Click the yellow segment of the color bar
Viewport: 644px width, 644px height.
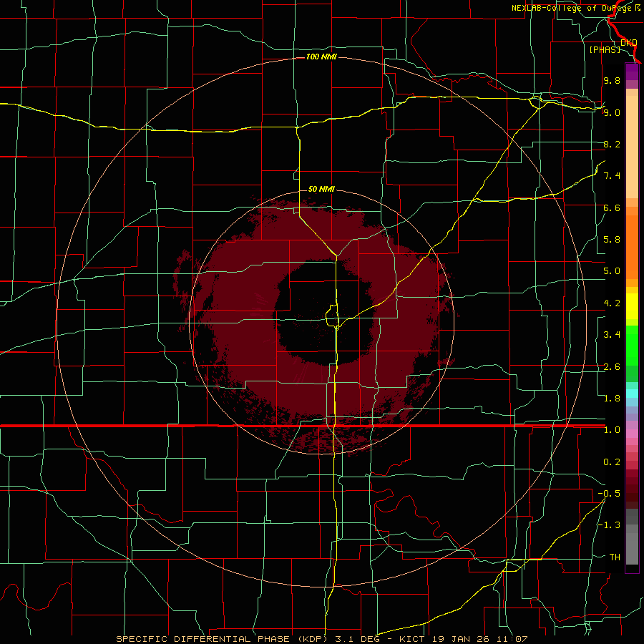(x=632, y=306)
